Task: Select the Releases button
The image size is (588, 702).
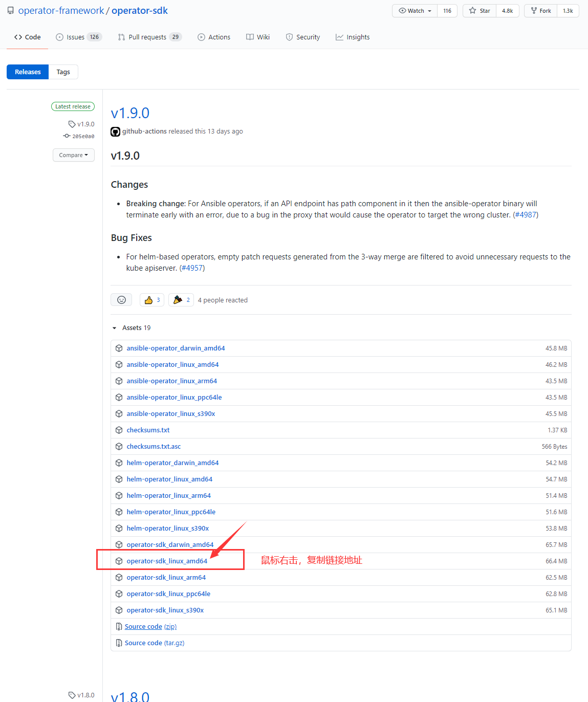Action: coord(28,72)
